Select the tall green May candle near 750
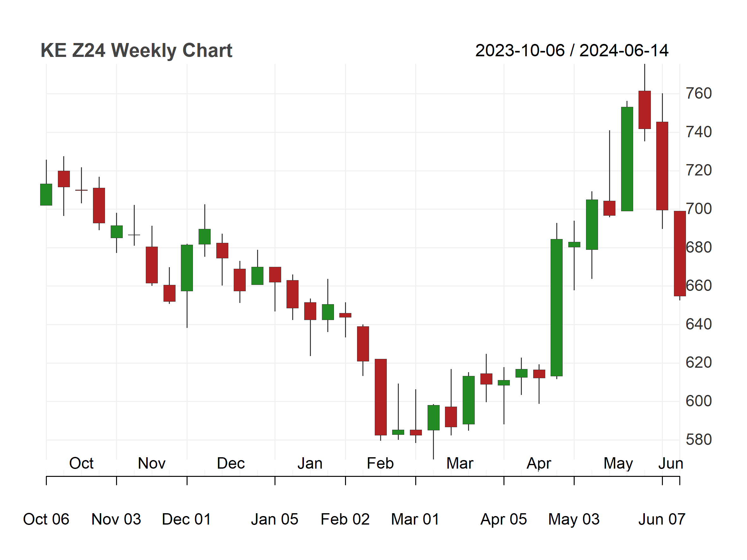The height and width of the screenshot is (560, 747). click(627, 159)
